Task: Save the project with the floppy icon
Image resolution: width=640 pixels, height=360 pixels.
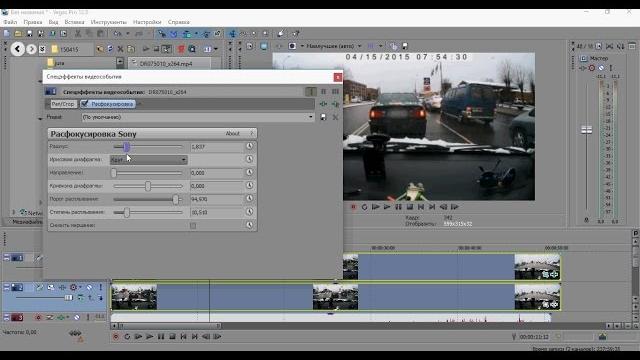Action: click(29, 33)
